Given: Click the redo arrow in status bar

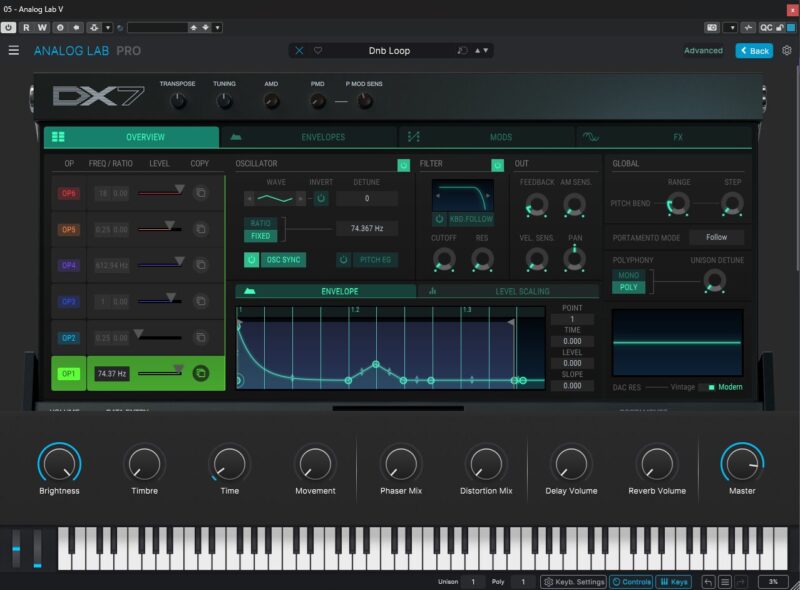Looking at the screenshot, I should [741, 582].
